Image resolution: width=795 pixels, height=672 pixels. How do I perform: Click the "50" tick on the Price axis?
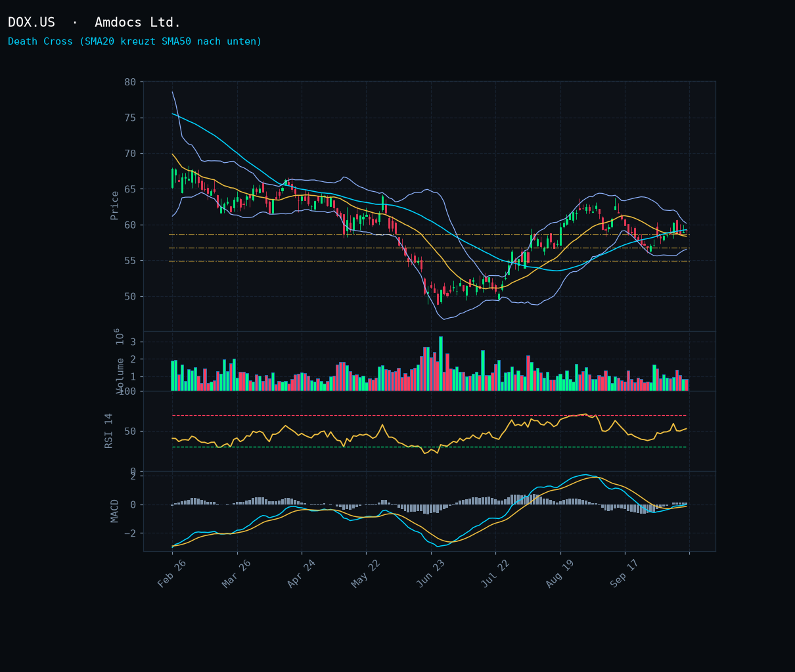pos(130,296)
